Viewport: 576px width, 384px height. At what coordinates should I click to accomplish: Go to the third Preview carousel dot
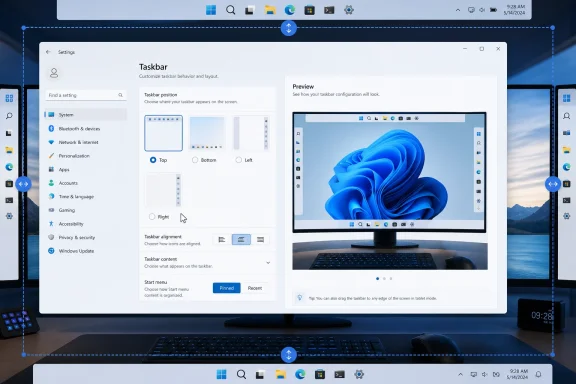point(391,279)
